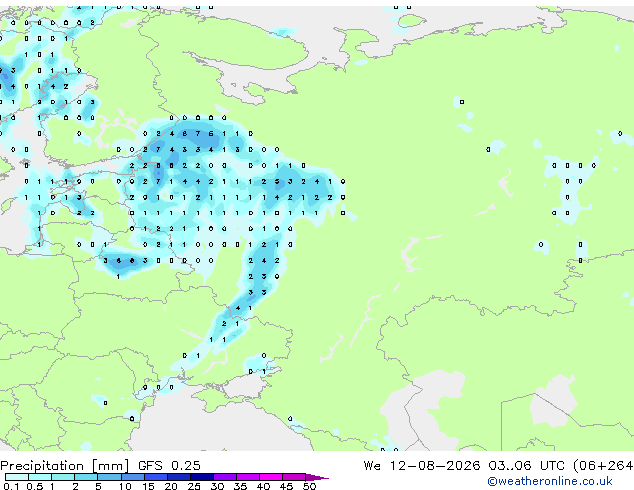Click the legend label '10'
Viewport: 634px width, 490px height.
pos(125,486)
